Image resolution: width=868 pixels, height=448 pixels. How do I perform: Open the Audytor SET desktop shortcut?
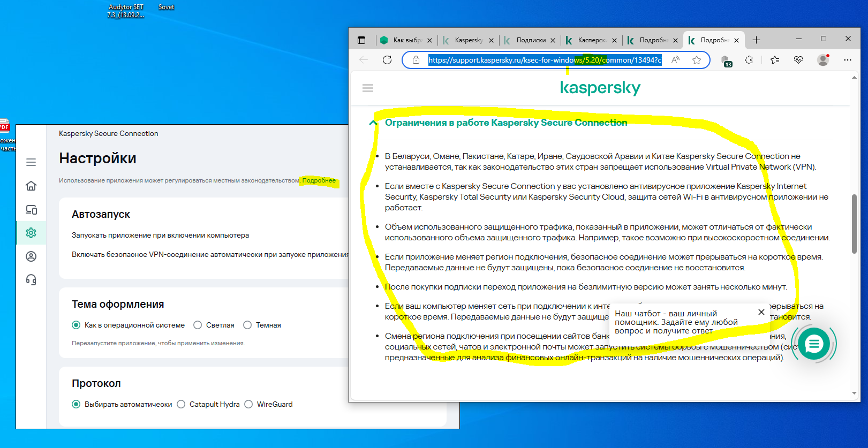[x=126, y=11]
